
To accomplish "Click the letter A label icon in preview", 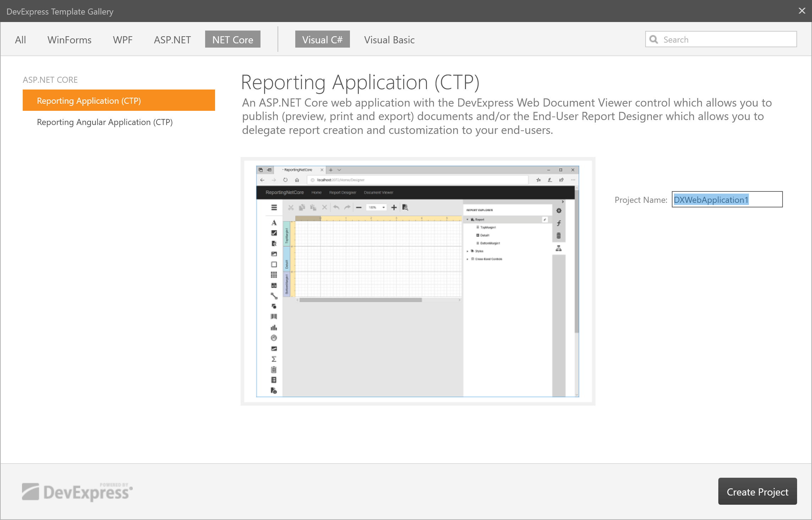I will coord(274,223).
